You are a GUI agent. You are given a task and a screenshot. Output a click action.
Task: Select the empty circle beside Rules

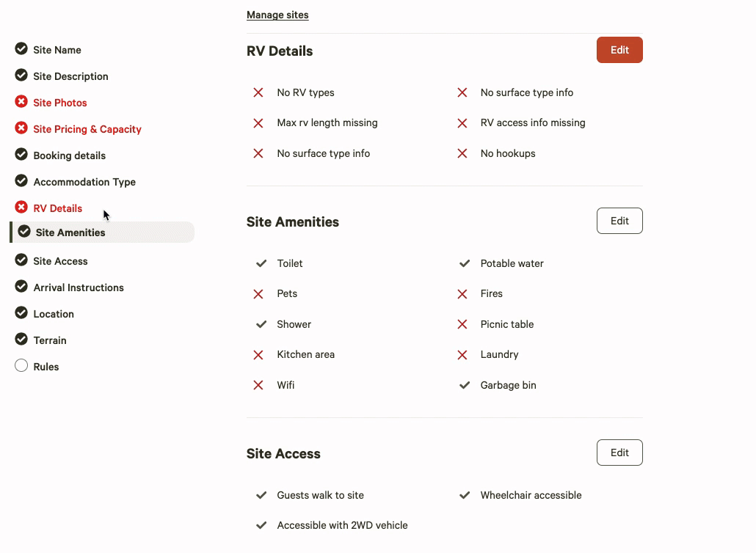pos(21,366)
